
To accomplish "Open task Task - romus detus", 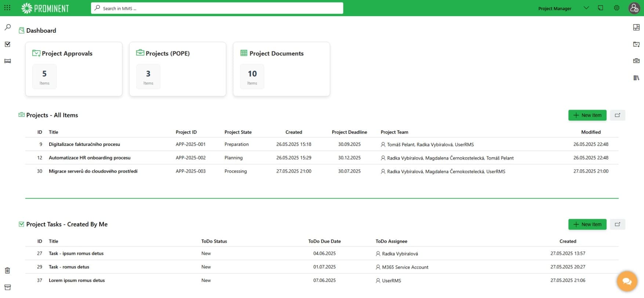I will [69, 267].
